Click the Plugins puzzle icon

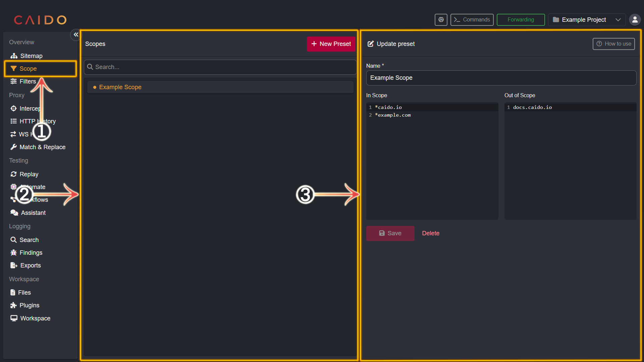pos(13,305)
